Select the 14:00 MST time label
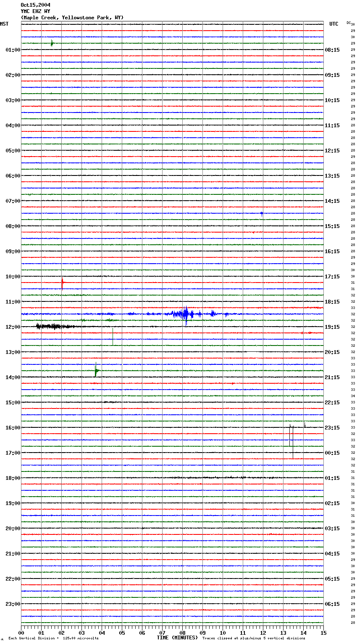The image size is (357, 644). [x=13, y=377]
